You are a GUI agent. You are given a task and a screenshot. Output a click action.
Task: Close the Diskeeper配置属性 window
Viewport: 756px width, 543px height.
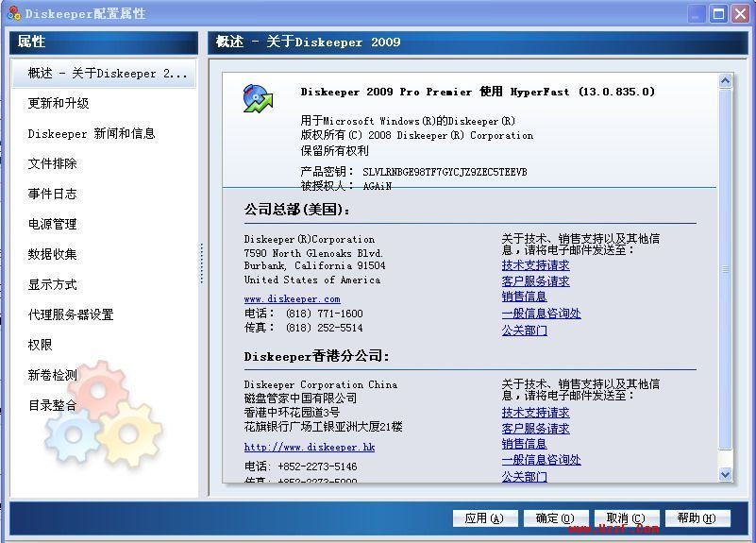(x=740, y=13)
